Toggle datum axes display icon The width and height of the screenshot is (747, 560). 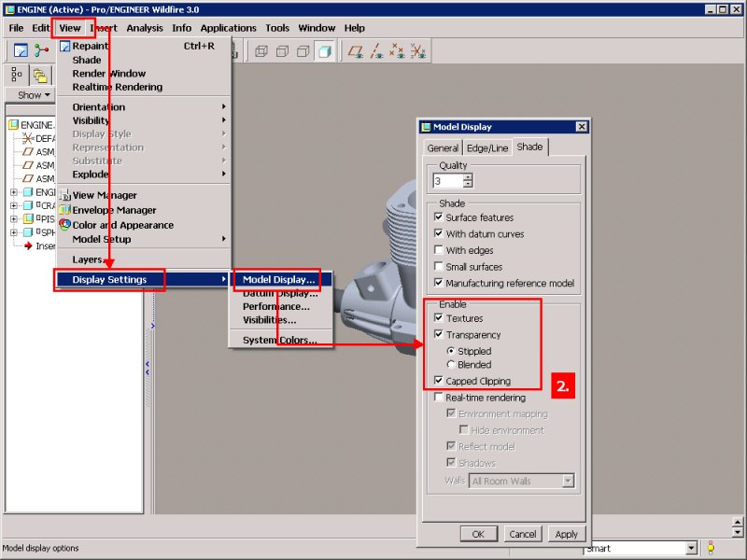coord(376,51)
